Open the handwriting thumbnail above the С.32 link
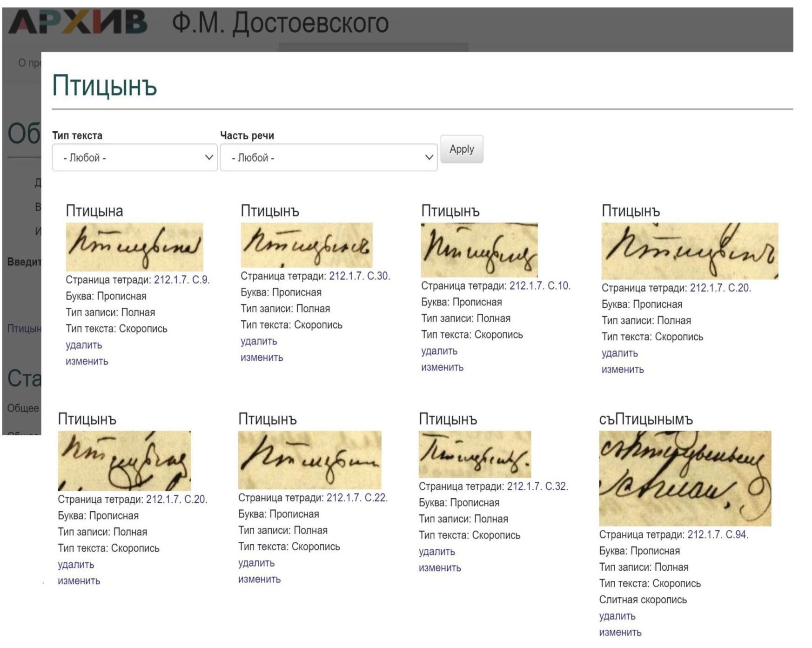 (475, 454)
